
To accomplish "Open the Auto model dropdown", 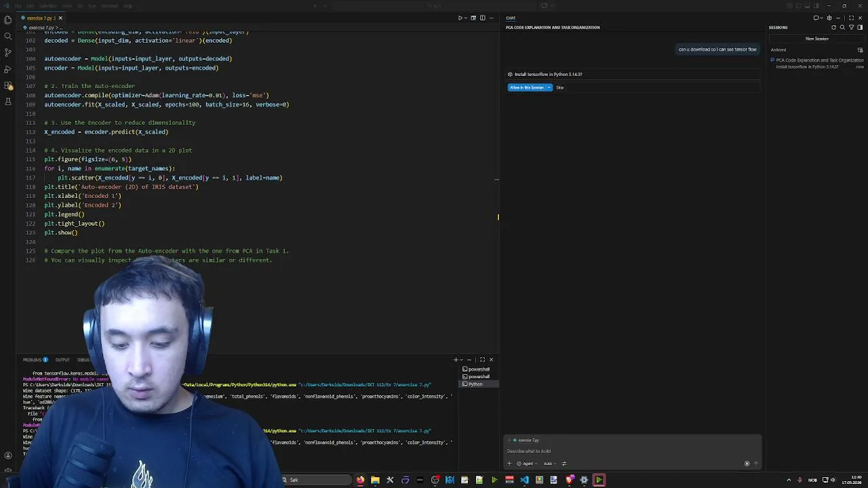I will 549,464.
